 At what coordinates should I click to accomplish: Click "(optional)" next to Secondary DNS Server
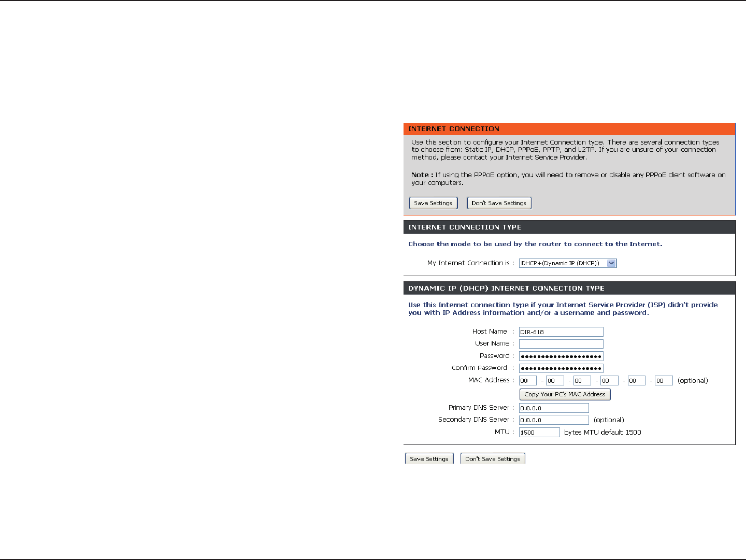pos(609,420)
